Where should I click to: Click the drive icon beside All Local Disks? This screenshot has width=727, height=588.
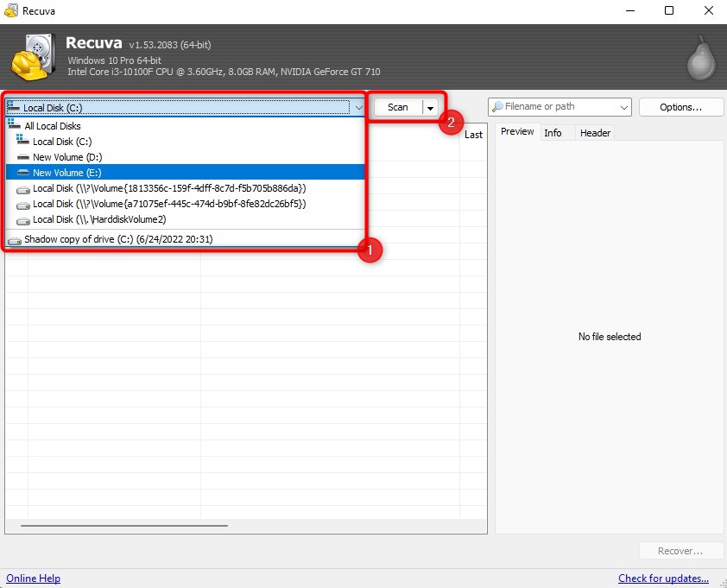point(15,124)
